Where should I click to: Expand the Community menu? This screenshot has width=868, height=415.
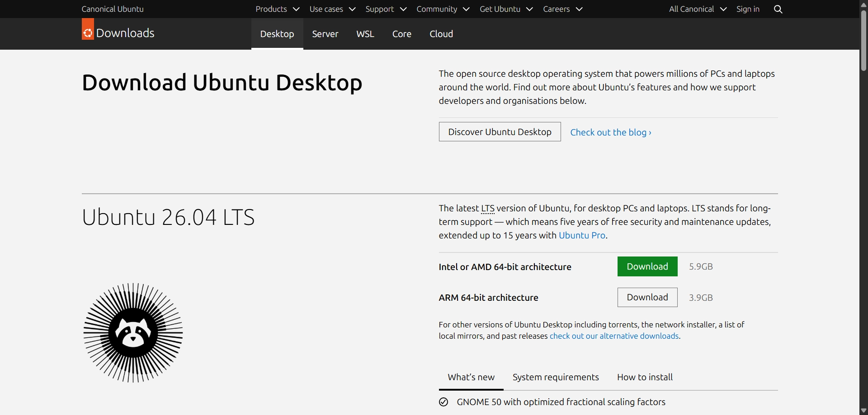click(x=443, y=9)
